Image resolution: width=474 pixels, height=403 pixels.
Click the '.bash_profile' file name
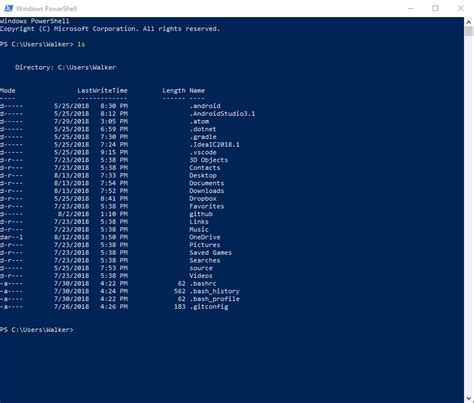tap(214, 299)
